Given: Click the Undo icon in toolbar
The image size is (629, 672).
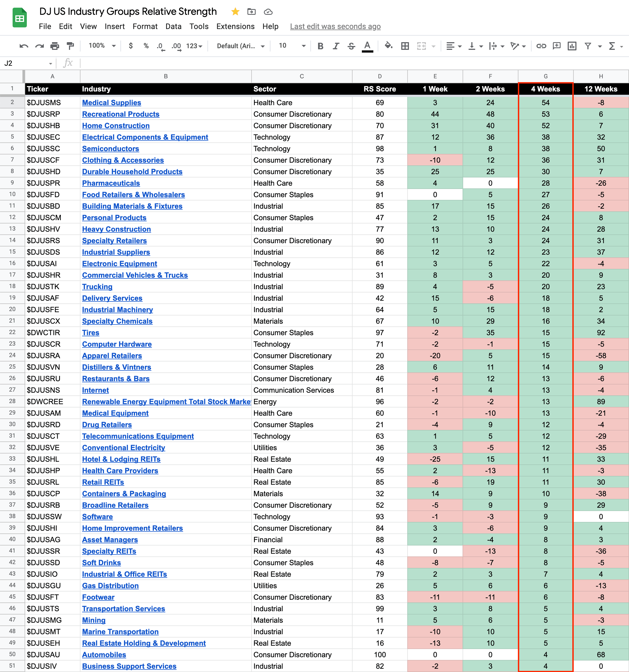Looking at the screenshot, I should click(x=24, y=46).
